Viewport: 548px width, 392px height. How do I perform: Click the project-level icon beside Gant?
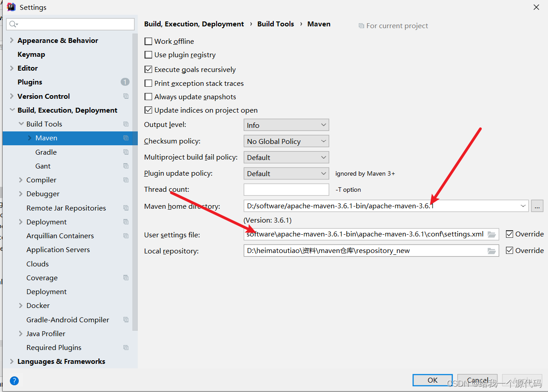(x=126, y=166)
